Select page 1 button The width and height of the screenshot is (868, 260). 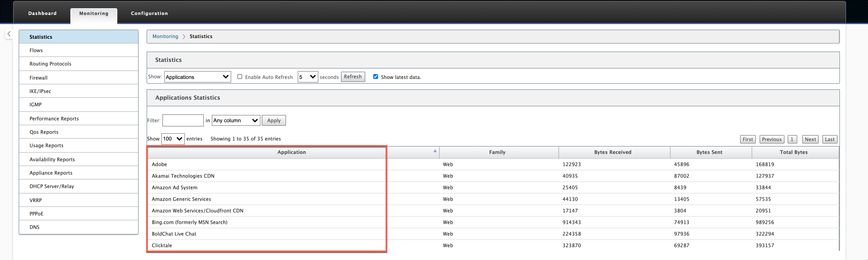[792, 139]
